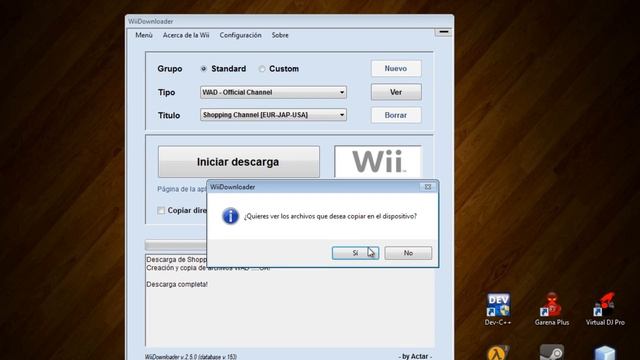This screenshot has height=360, width=640.
Task: Toggle the Copiar directamente checkbox
Action: pos(161,211)
